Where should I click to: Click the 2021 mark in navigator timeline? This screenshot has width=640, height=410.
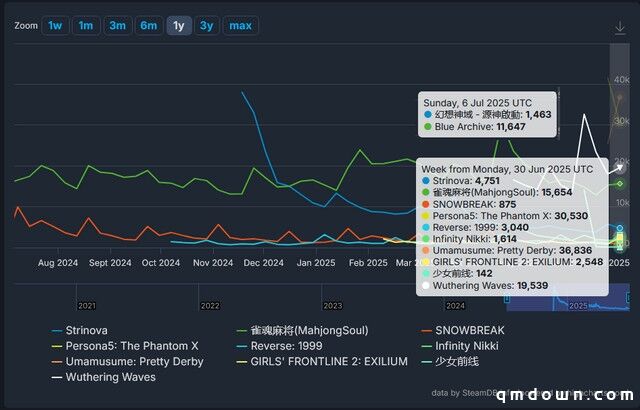(87, 306)
